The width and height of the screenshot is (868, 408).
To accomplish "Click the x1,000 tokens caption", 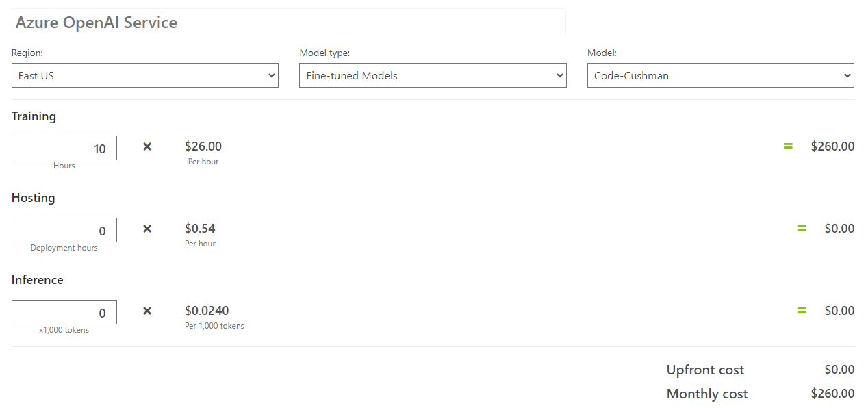I will pyautogui.click(x=64, y=330).
